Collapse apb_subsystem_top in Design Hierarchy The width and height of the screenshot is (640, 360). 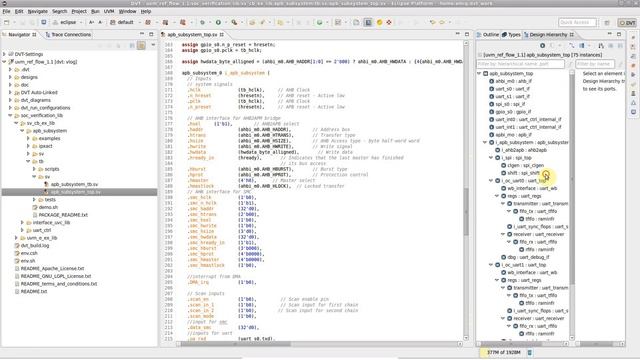click(x=479, y=73)
